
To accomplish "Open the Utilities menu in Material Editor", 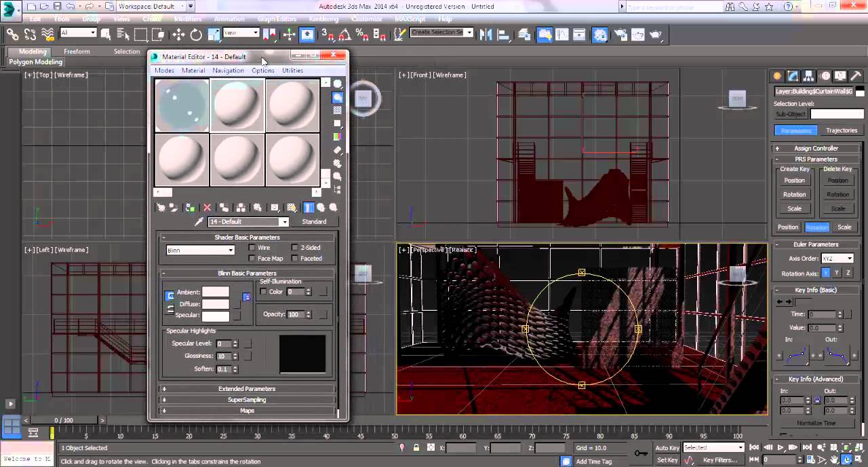I will point(292,71).
